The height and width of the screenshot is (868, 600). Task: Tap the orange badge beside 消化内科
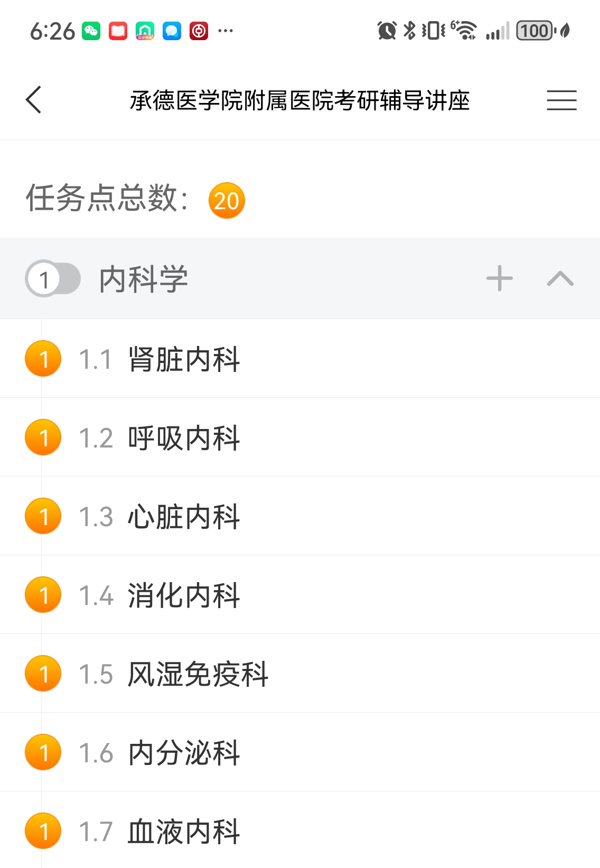tap(43, 595)
